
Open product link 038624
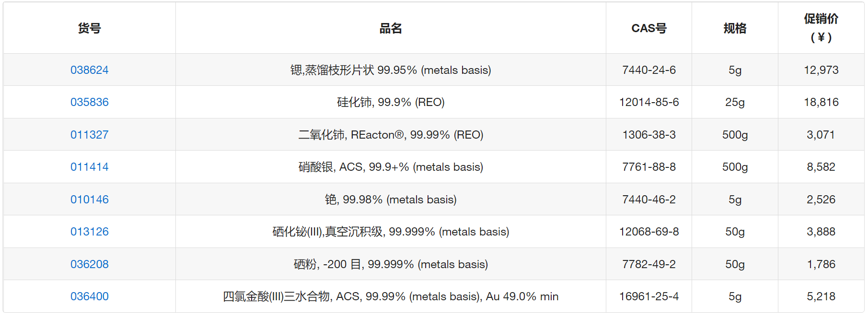tap(90, 70)
